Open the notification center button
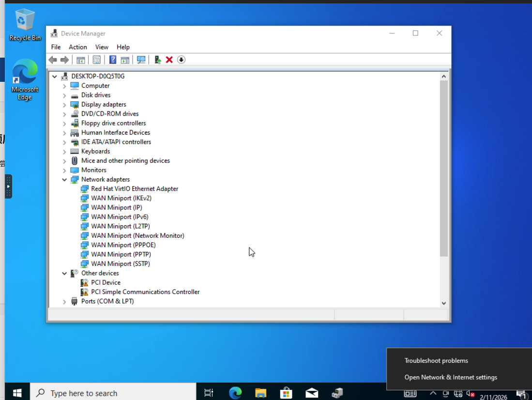This screenshot has width=532, height=400. (x=521, y=394)
